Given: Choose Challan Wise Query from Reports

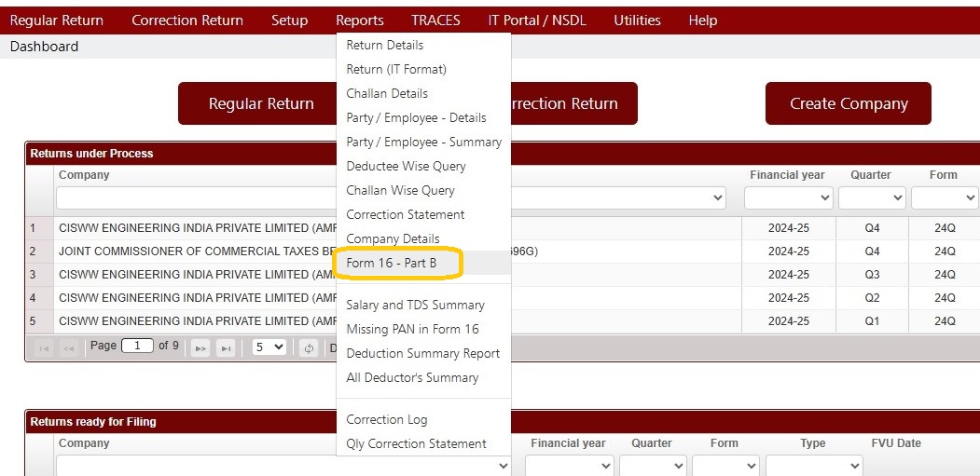Looking at the screenshot, I should coord(401,191).
